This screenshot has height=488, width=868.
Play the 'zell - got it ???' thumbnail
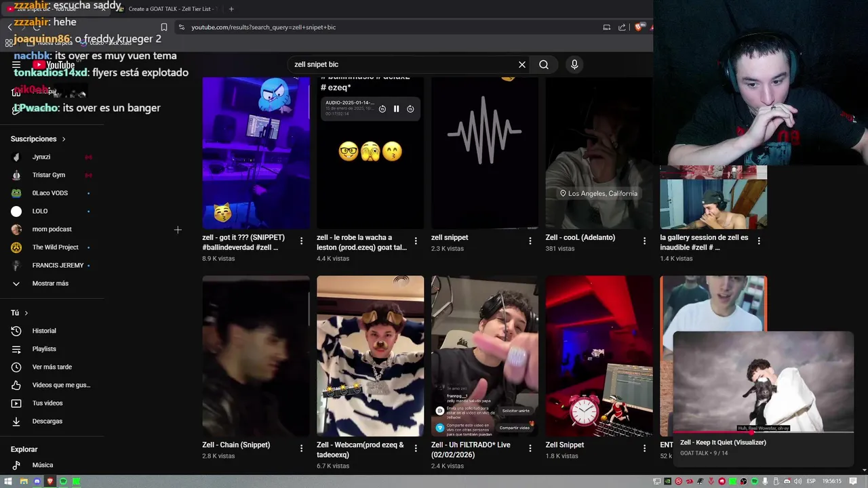pyautogui.click(x=256, y=152)
